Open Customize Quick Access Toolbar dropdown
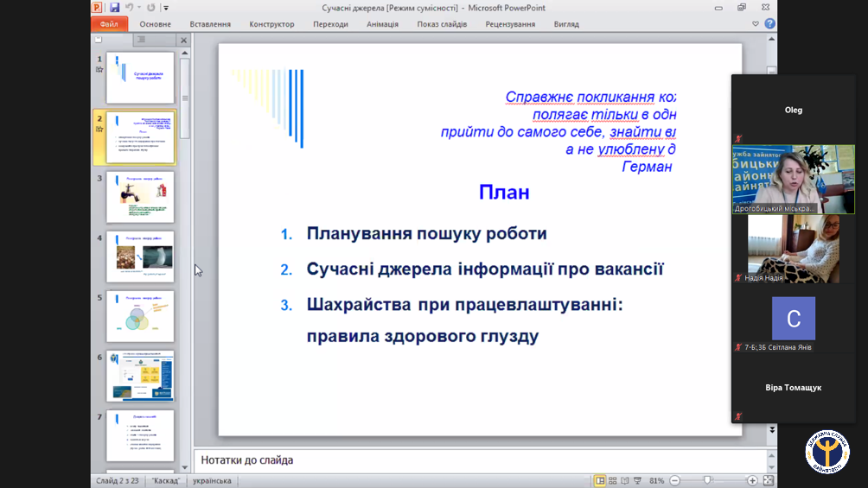Viewport: 868px width, 488px height. click(166, 8)
